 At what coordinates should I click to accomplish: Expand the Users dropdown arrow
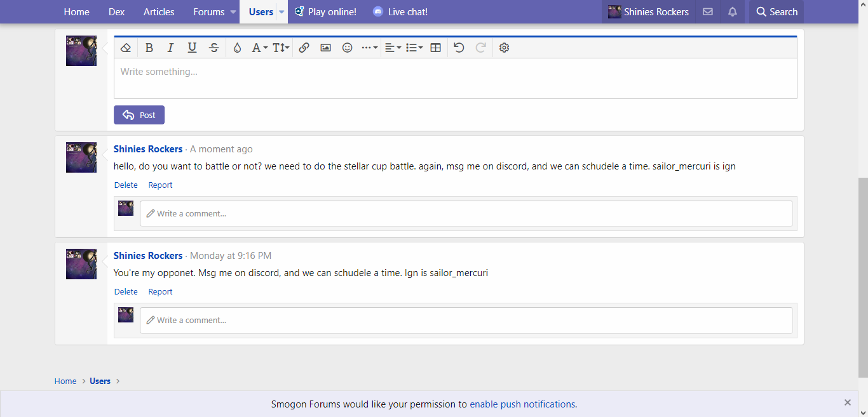click(281, 12)
